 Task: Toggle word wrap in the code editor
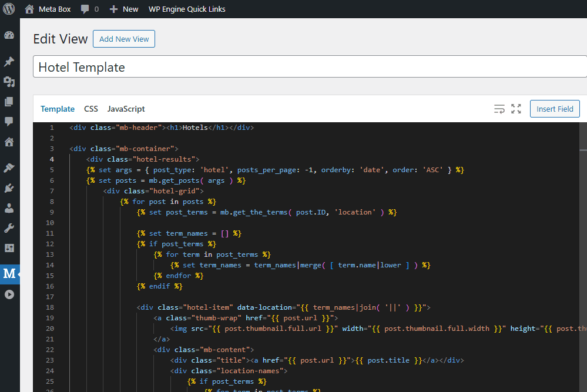coord(499,109)
